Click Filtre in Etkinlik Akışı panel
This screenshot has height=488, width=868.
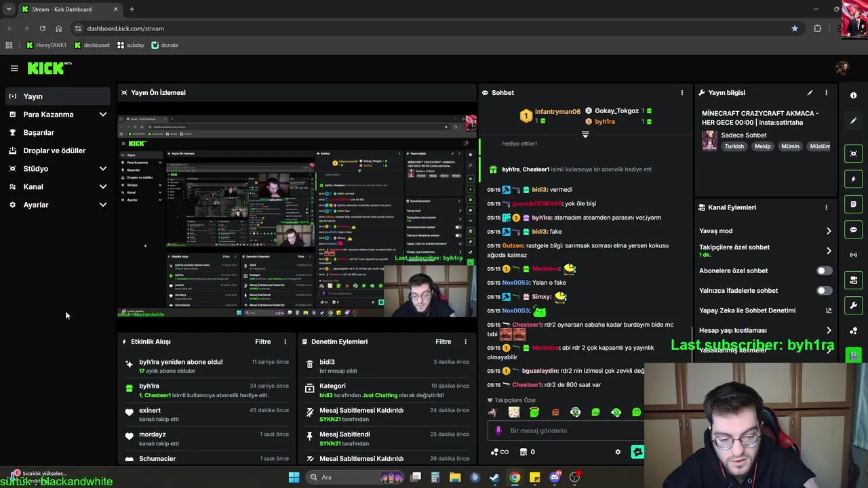point(262,342)
